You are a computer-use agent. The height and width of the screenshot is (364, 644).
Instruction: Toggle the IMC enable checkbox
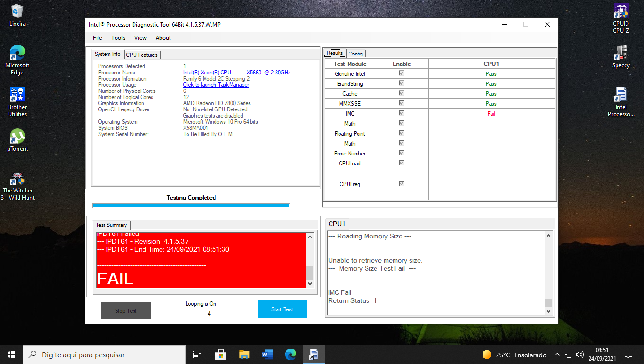point(402,113)
